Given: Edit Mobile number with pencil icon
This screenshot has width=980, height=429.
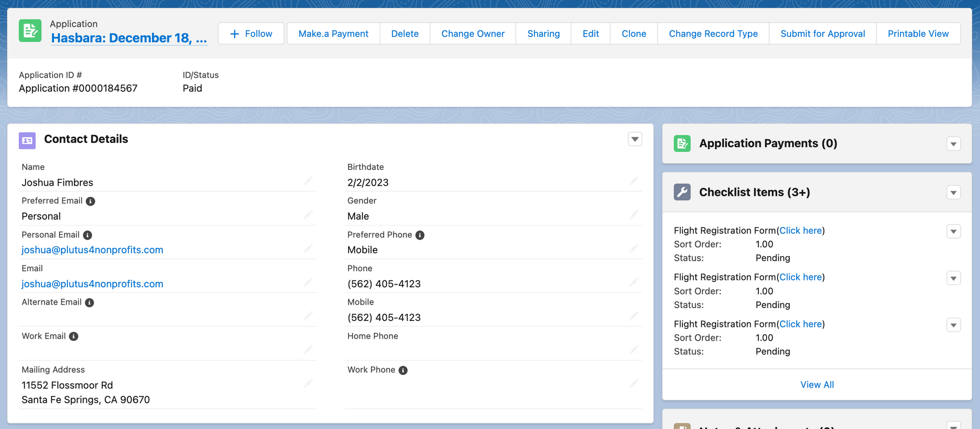Looking at the screenshot, I should point(634,316).
